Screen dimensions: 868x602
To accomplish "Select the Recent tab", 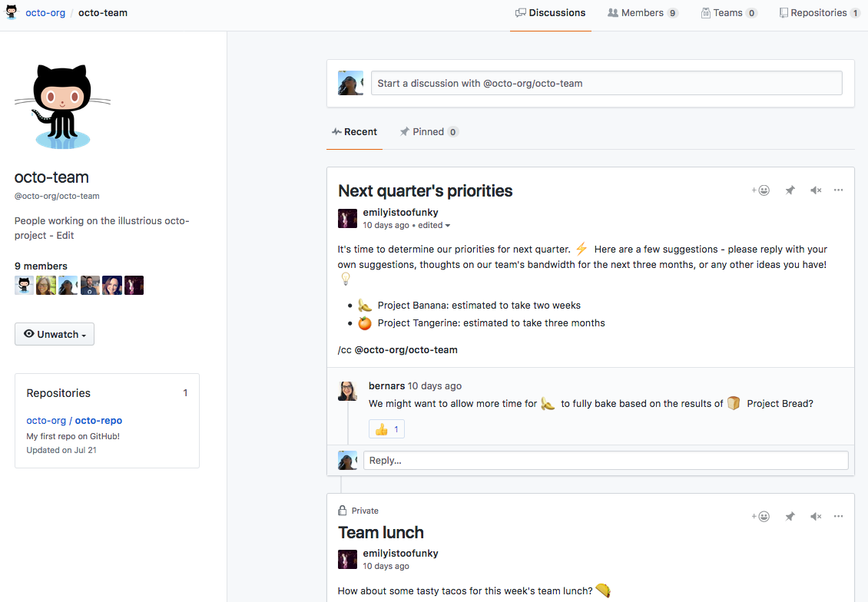I will coord(354,131).
